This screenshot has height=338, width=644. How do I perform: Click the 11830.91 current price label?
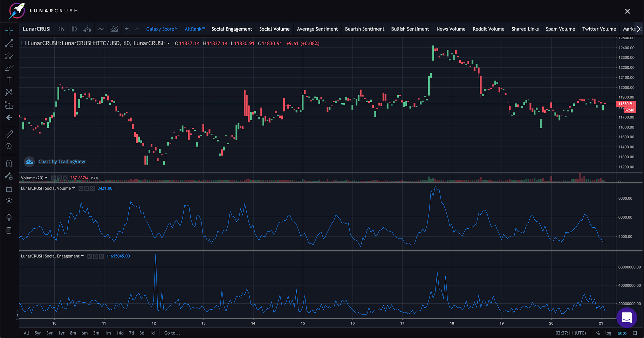[626, 104]
